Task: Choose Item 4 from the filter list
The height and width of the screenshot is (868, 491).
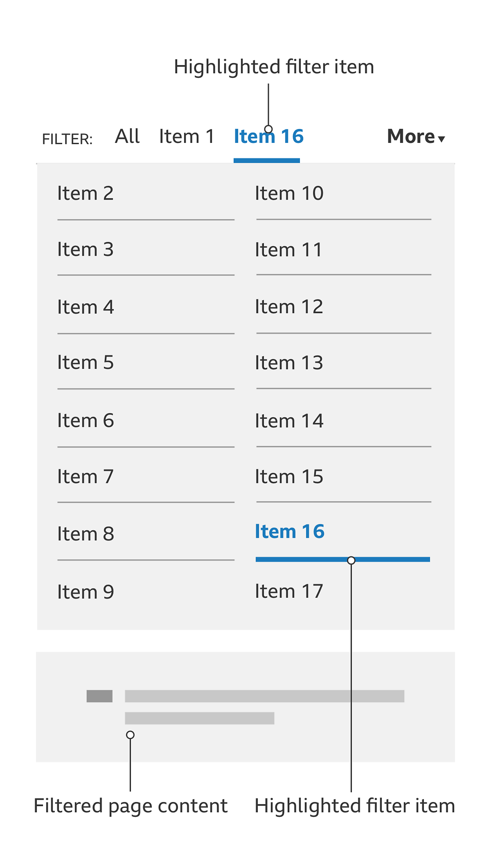Action: [86, 307]
